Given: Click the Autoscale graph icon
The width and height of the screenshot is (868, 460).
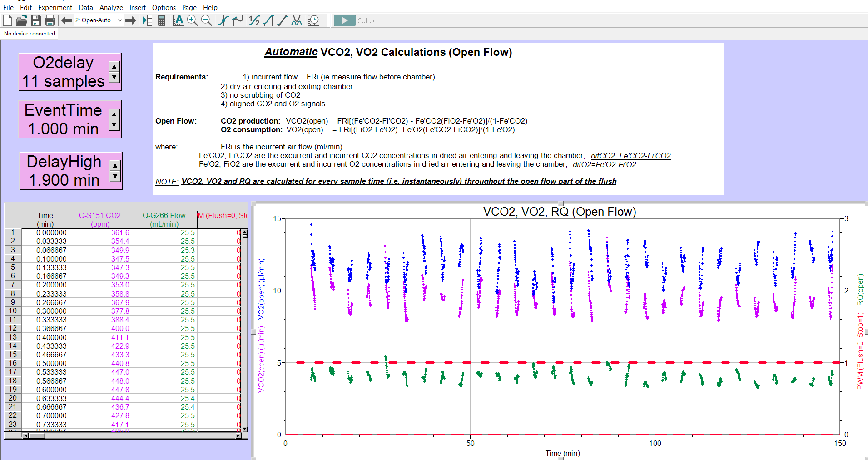Looking at the screenshot, I should coord(178,20).
